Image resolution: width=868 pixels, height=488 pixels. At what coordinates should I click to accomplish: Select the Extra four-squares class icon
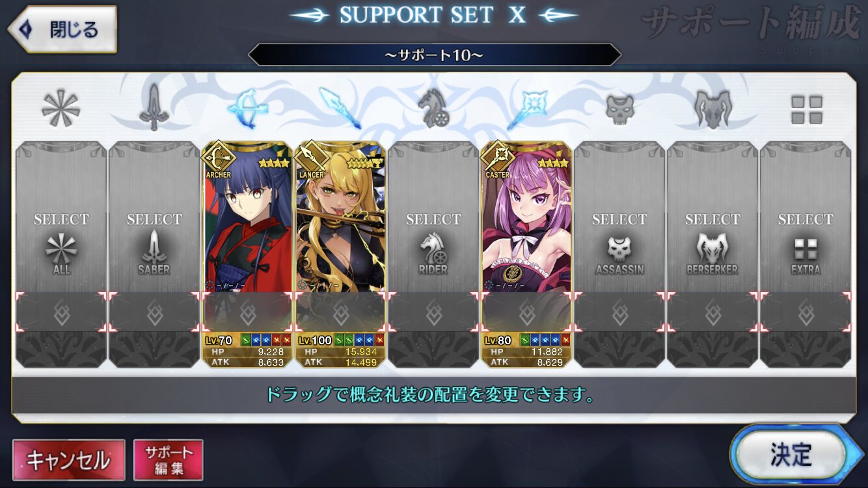pos(806,109)
